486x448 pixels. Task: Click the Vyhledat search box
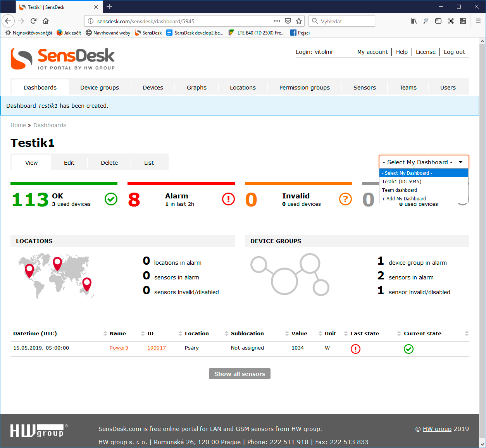click(x=342, y=21)
